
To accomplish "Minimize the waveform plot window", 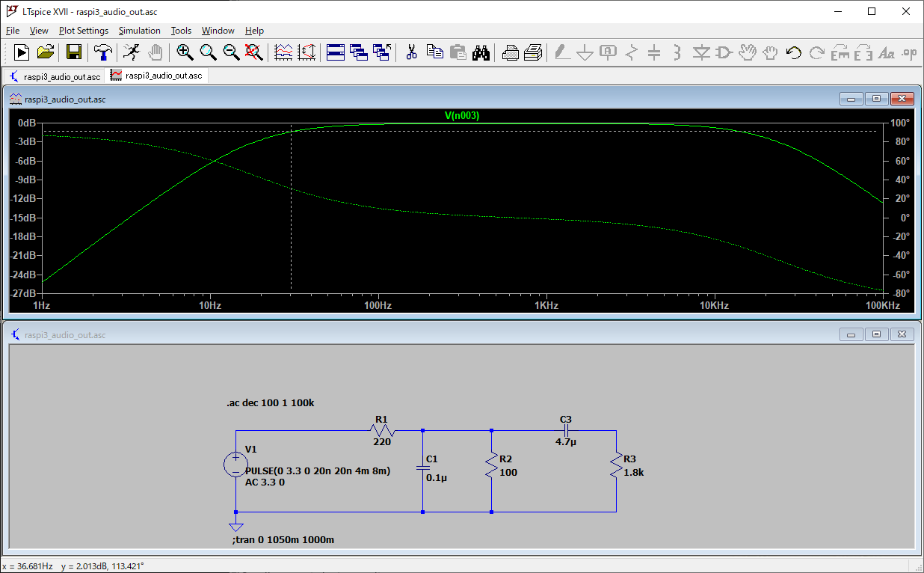I will tap(851, 99).
